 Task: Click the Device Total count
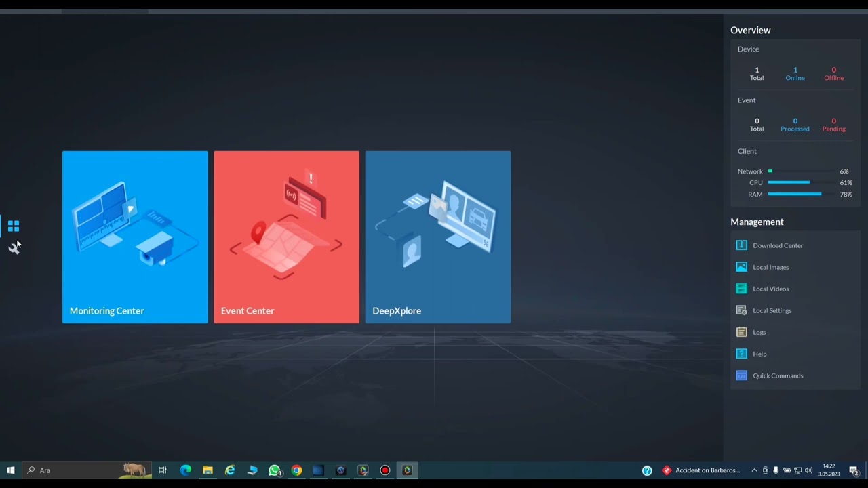(x=757, y=70)
